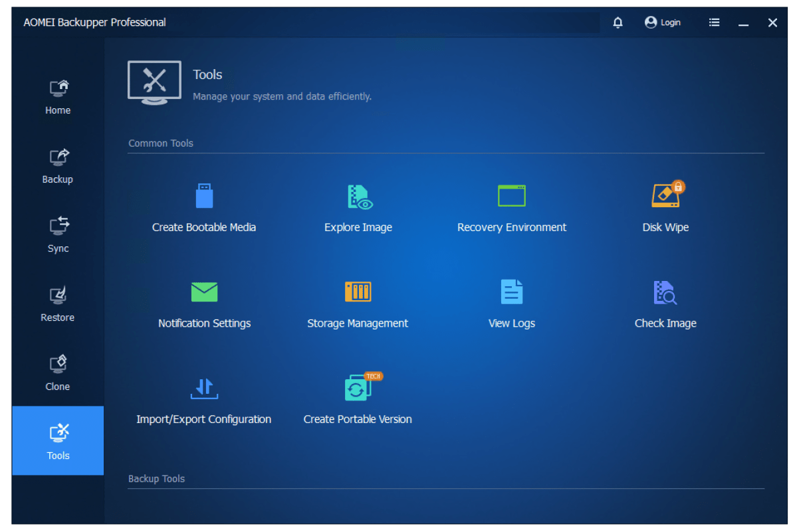Viewport: 797px width, 532px height.
Task: Click the Login account icon
Action: pos(650,23)
